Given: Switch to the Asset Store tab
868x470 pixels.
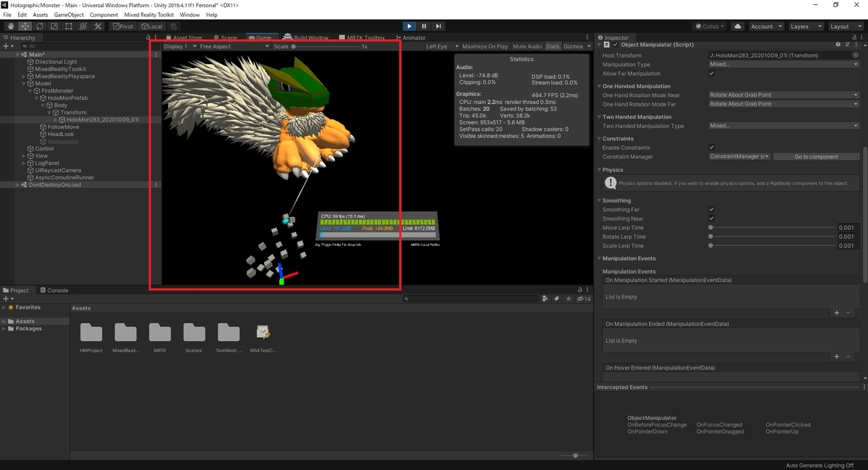Looking at the screenshot, I should pos(184,38).
